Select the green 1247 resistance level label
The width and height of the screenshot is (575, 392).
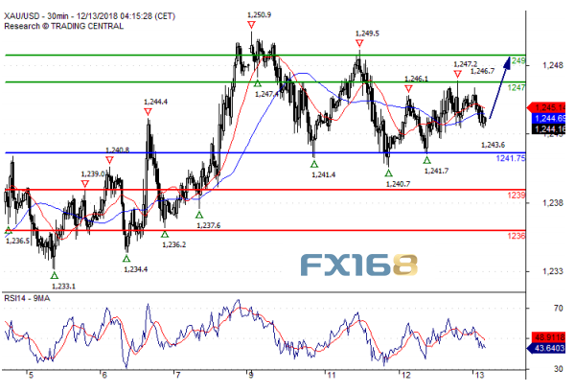pyautogui.click(x=516, y=87)
